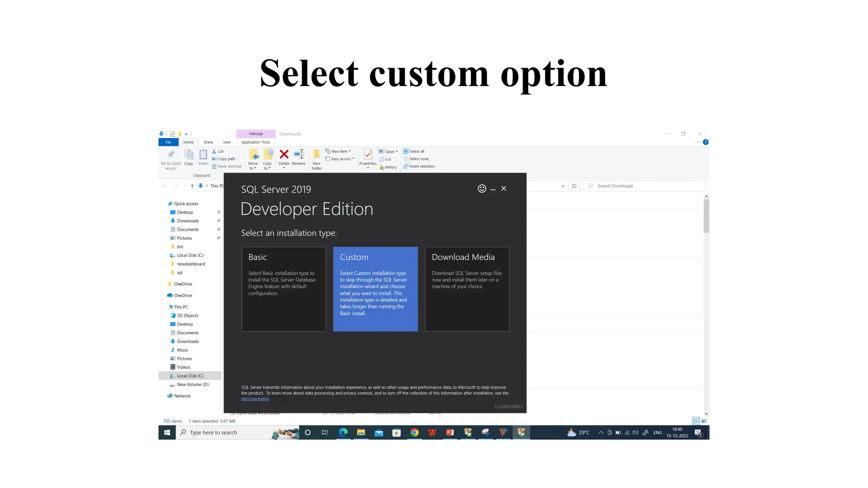The width and height of the screenshot is (868, 488).
Task: Select Quick access in navigation pane
Action: click(x=183, y=204)
